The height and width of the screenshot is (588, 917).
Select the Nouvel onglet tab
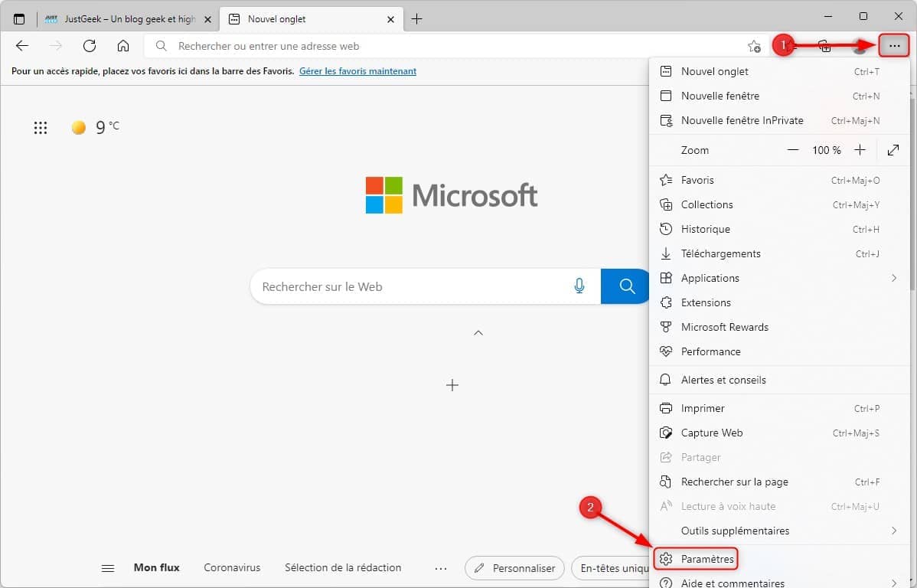pos(311,19)
